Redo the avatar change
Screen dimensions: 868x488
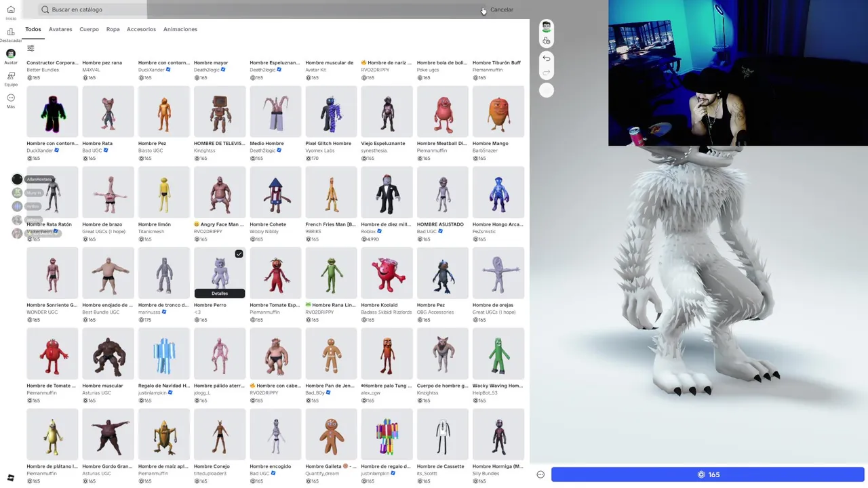[x=547, y=73]
